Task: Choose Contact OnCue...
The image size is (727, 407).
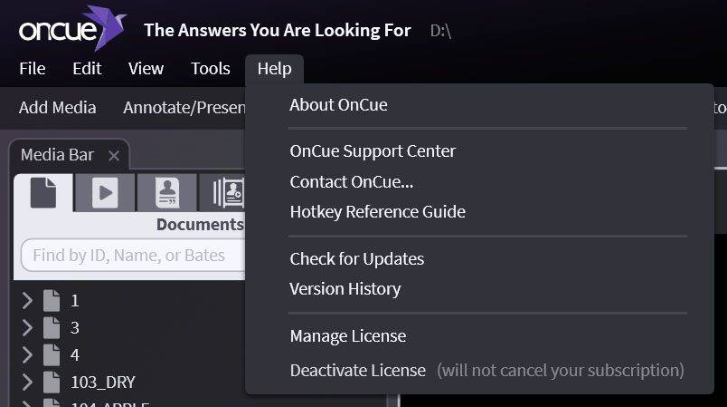Action: [351, 182]
